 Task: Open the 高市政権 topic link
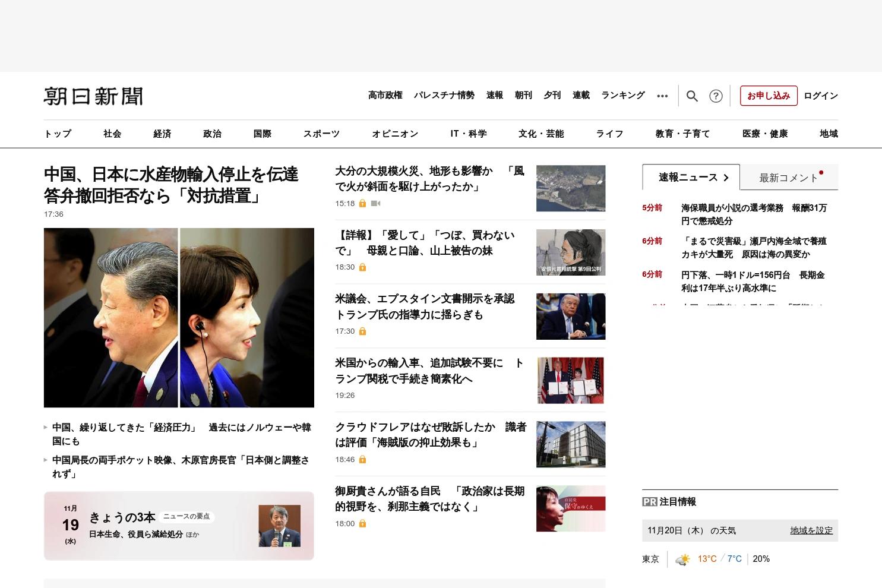[x=385, y=95]
